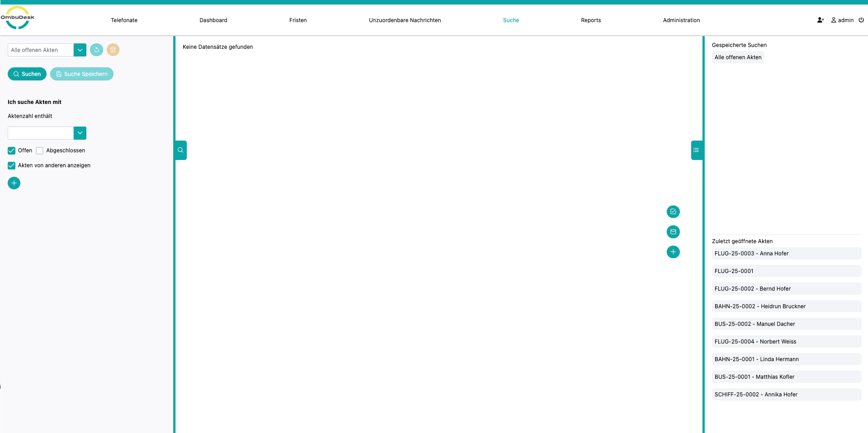Screen dimensions: 868x433
Task: Click the delete saved search trash icon
Action: tap(113, 50)
